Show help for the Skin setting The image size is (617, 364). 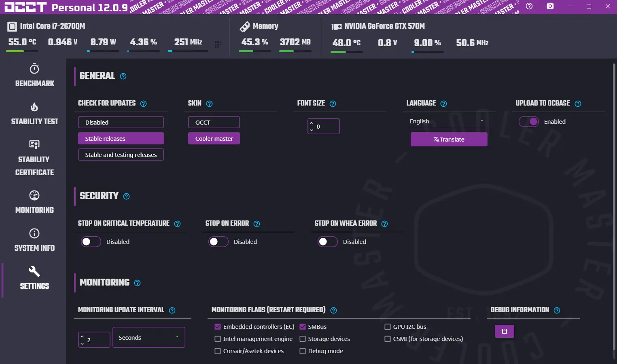coord(209,104)
